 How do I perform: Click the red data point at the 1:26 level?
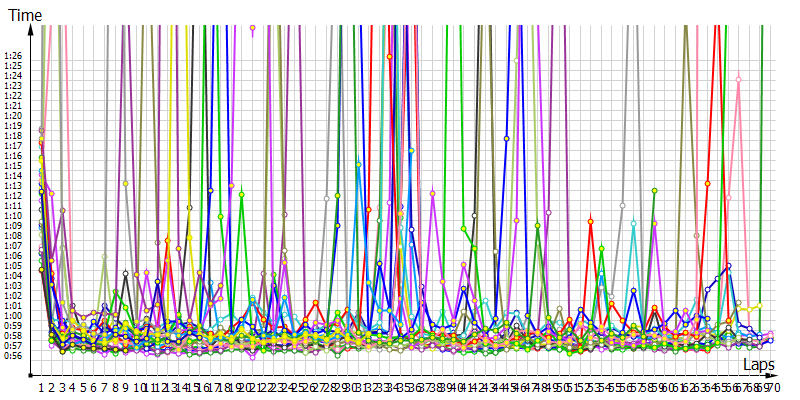390,57
